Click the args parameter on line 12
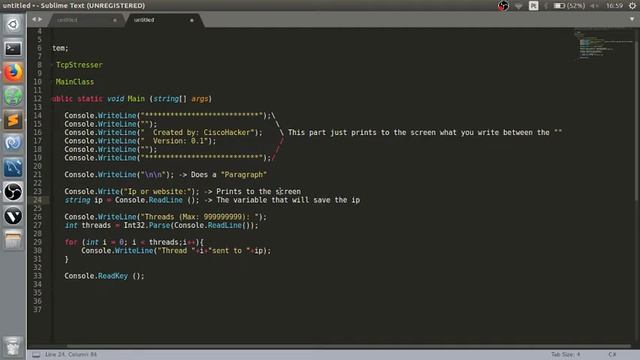 [200, 99]
